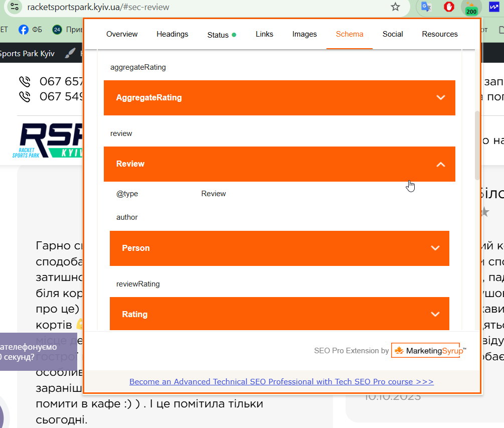Expand the Rating section chevron
Screen dimensions: 504x428
tap(435, 314)
